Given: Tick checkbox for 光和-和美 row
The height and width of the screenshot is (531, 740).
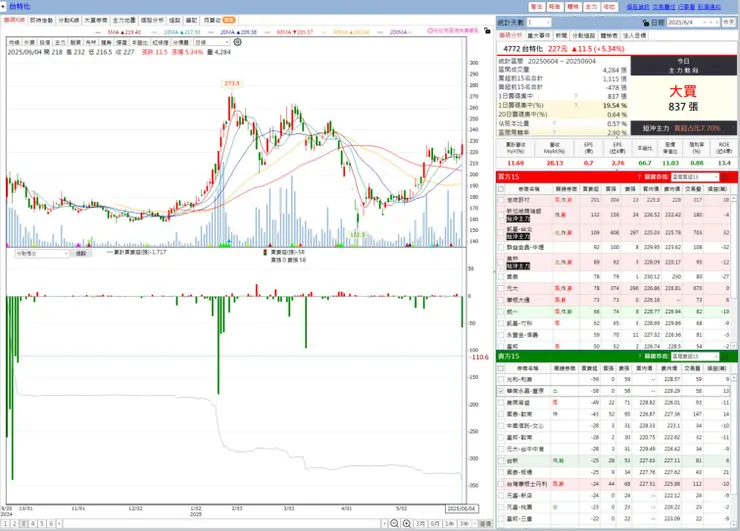Looking at the screenshot, I should tap(501, 379).
